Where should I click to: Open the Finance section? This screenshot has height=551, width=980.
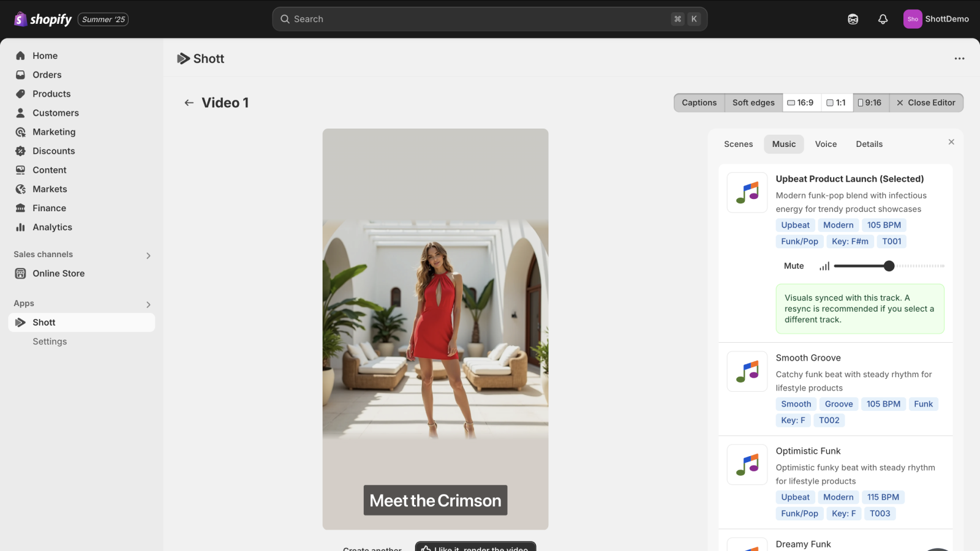click(x=81, y=208)
